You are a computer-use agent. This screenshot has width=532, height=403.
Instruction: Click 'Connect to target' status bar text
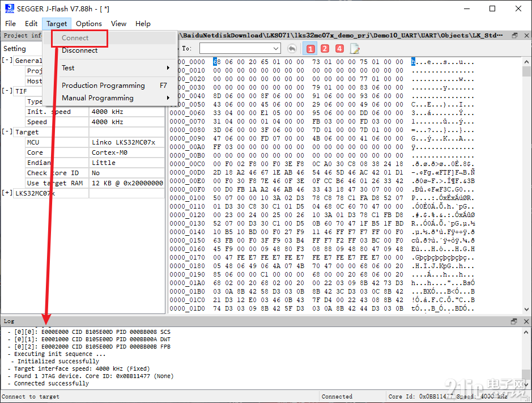click(x=31, y=397)
